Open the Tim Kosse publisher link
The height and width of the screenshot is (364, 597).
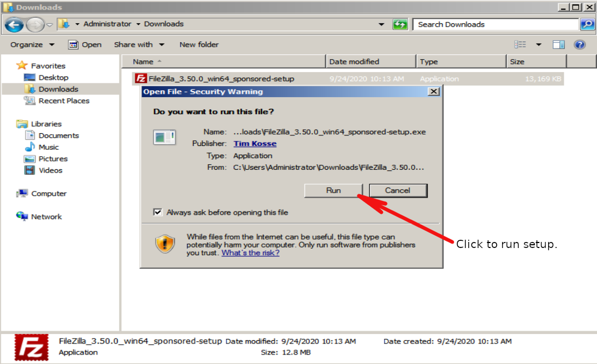[255, 144]
